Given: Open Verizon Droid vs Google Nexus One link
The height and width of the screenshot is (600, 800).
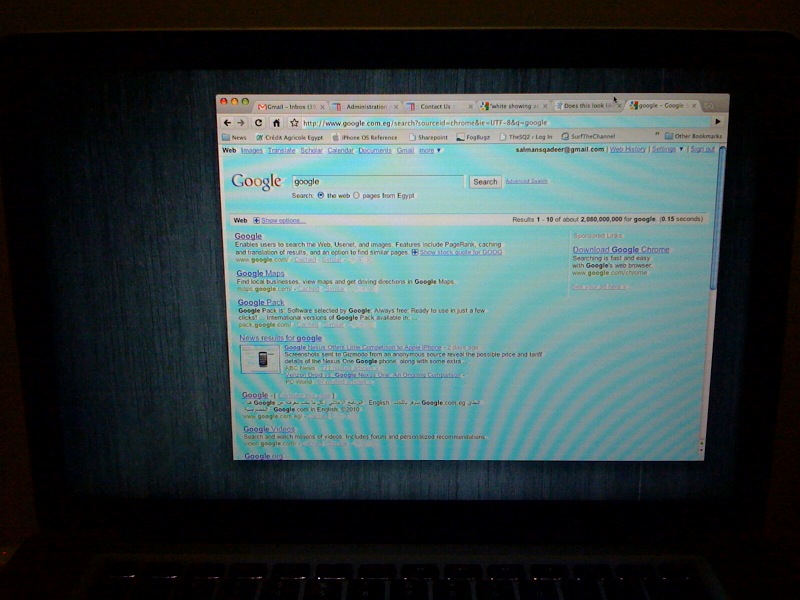Looking at the screenshot, I should (372, 375).
